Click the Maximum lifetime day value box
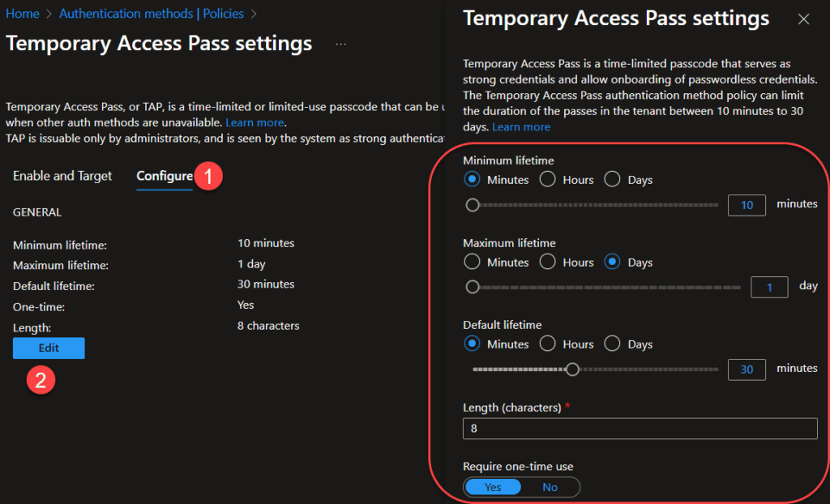Viewport: 830px width, 504px height. pyautogui.click(x=769, y=287)
